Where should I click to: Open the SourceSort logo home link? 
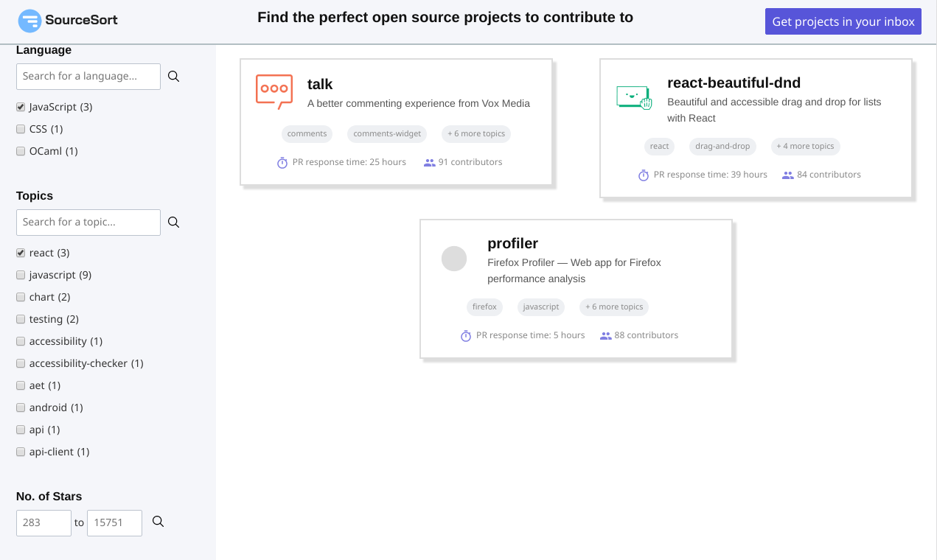pos(68,21)
